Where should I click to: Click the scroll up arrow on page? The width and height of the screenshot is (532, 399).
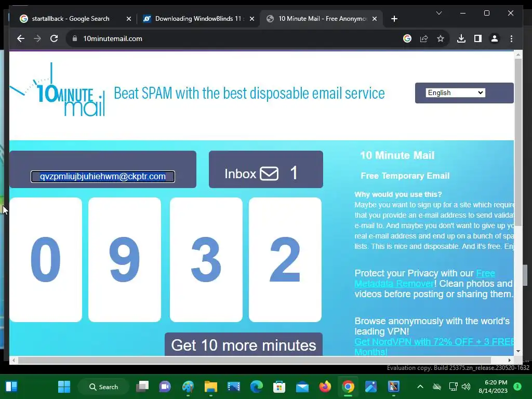click(518, 54)
